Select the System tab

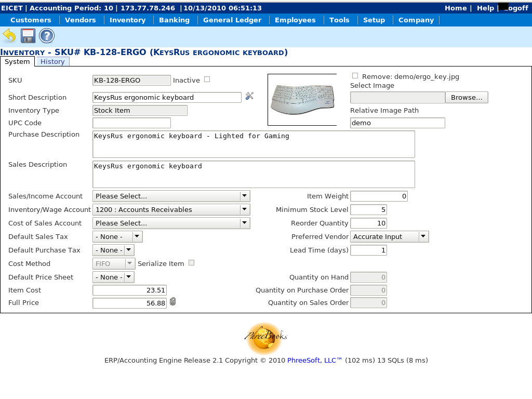pos(17,61)
